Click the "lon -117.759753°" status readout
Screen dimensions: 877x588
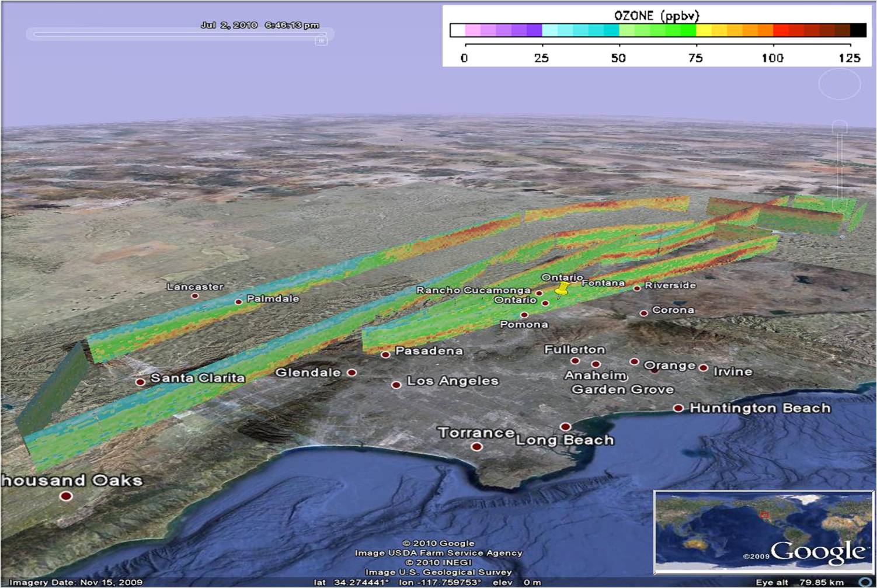[x=440, y=582]
